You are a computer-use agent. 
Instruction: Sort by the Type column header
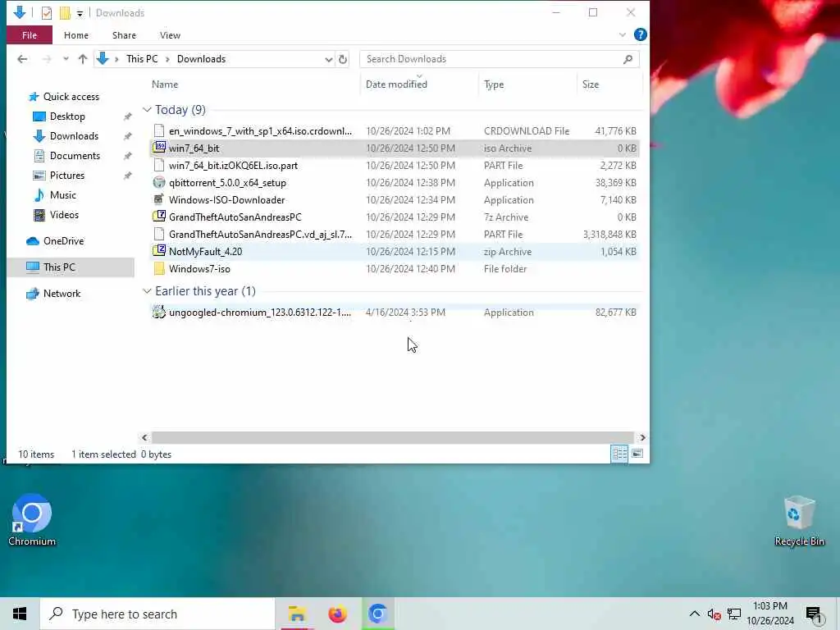click(493, 84)
